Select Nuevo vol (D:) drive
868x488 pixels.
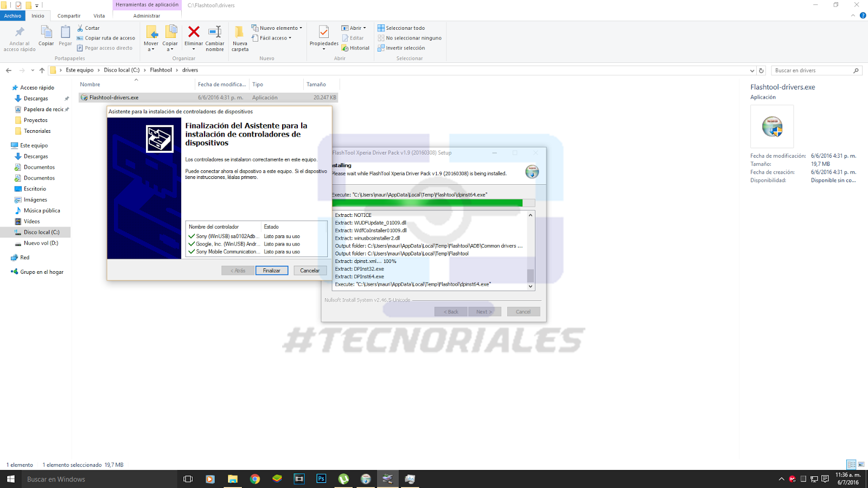41,243
